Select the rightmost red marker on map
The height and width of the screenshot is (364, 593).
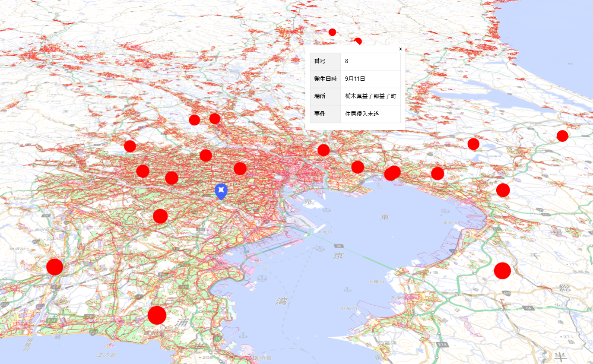point(562,136)
